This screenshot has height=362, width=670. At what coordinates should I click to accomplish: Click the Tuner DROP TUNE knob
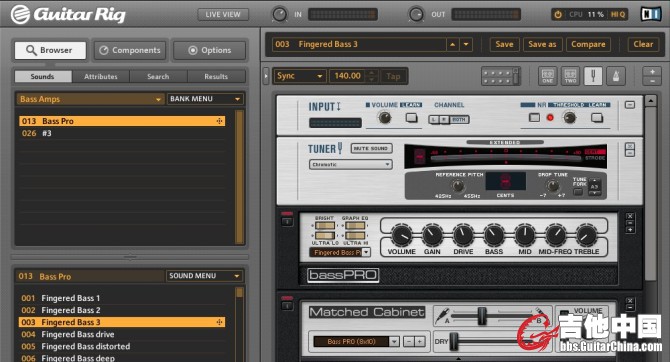point(553,186)
